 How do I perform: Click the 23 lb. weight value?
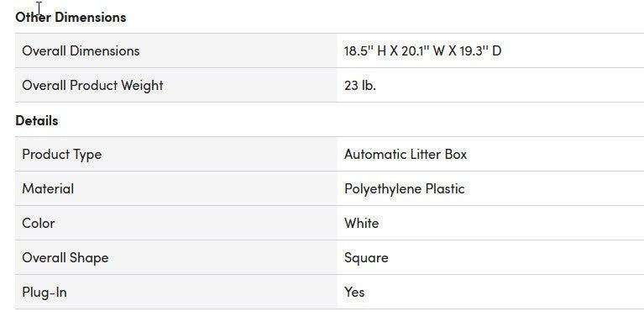360,85
